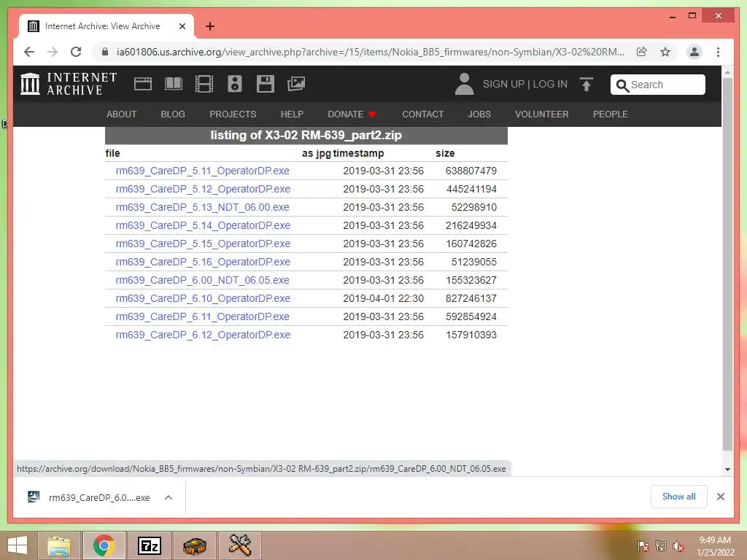Image resolution: width=747 pixels, height=560 pixels.
Task: Click the tools wrench taskbar icon
Action: pos(239,545)
